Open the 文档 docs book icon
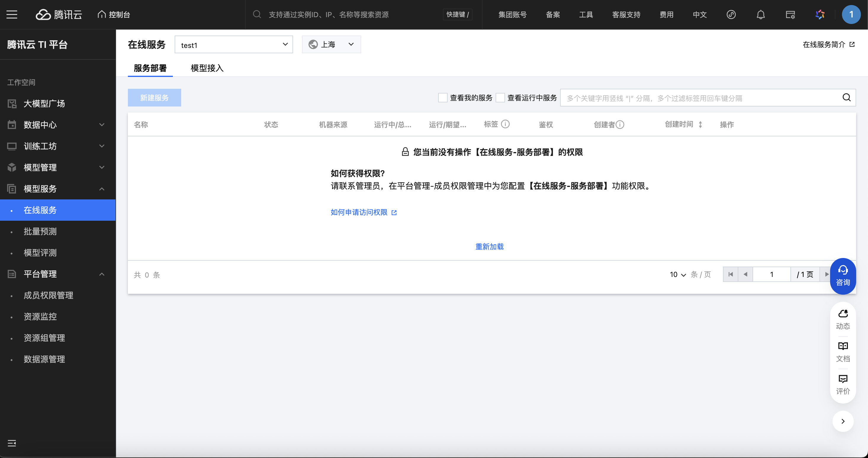 (x=843, y=351)
